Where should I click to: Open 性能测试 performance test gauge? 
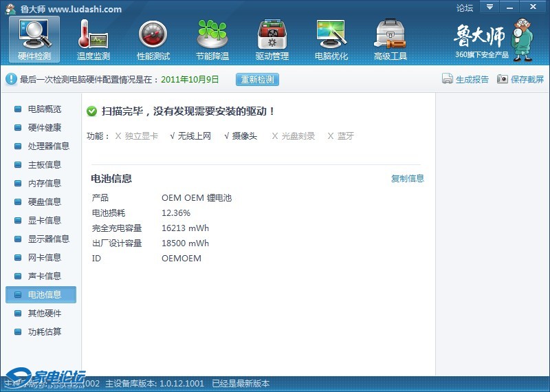[153, 34]
